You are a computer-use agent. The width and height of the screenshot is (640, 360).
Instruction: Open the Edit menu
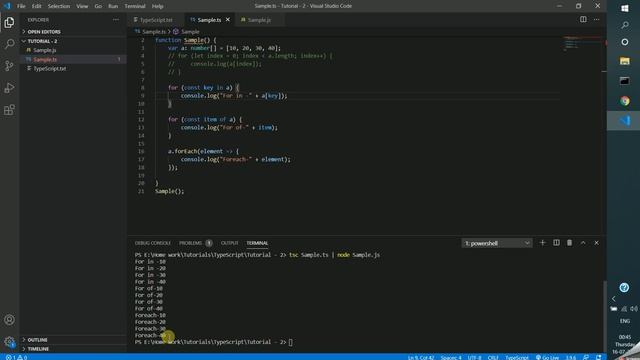37,6
